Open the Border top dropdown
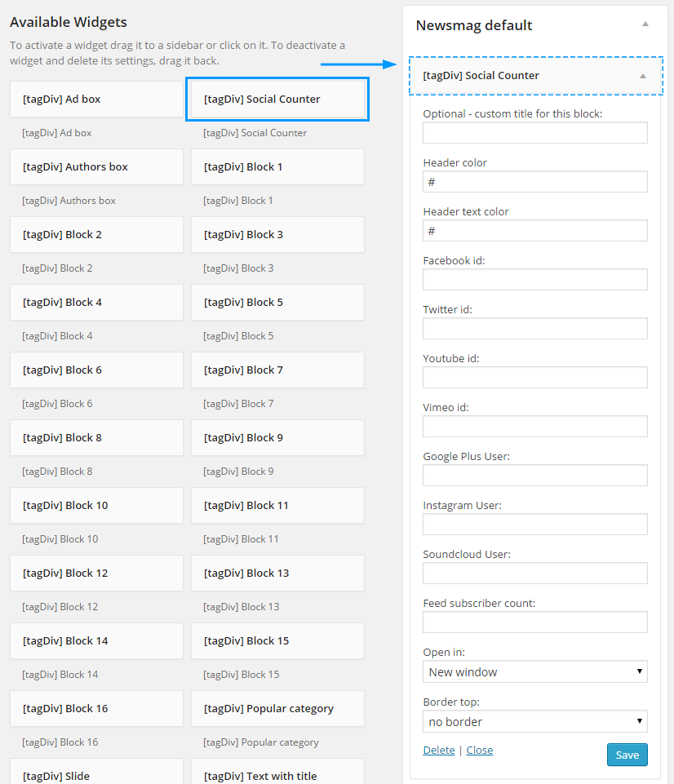 click(x=534, y=721)
